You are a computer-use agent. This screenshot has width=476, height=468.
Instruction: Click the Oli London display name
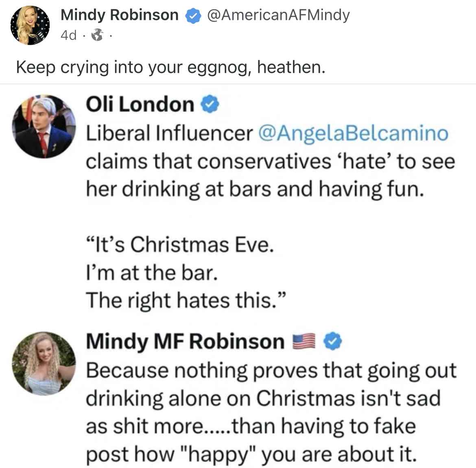click(x=140, y=104)
